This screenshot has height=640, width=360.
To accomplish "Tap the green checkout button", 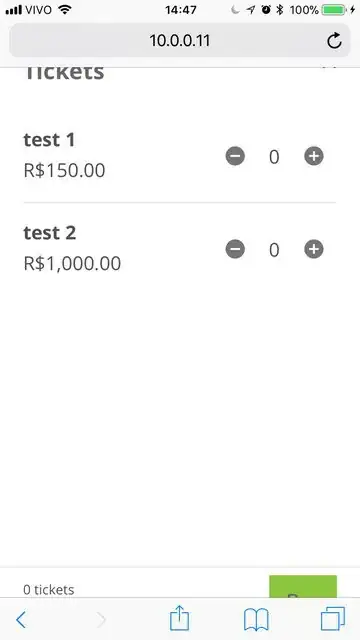I will [303, 587].
